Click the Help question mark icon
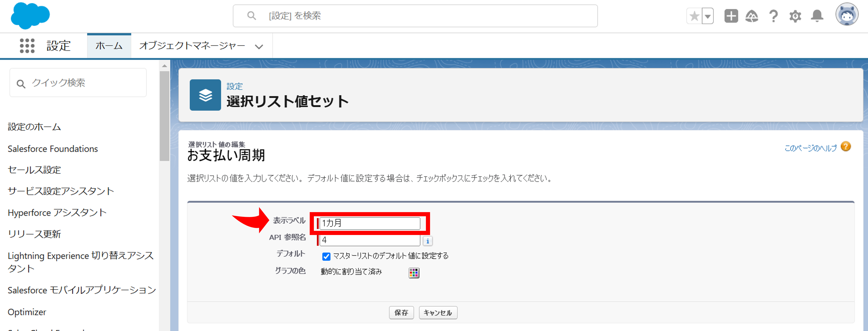Image resolution: width=868 pixels, height=331 pixels. pos(774,16)
